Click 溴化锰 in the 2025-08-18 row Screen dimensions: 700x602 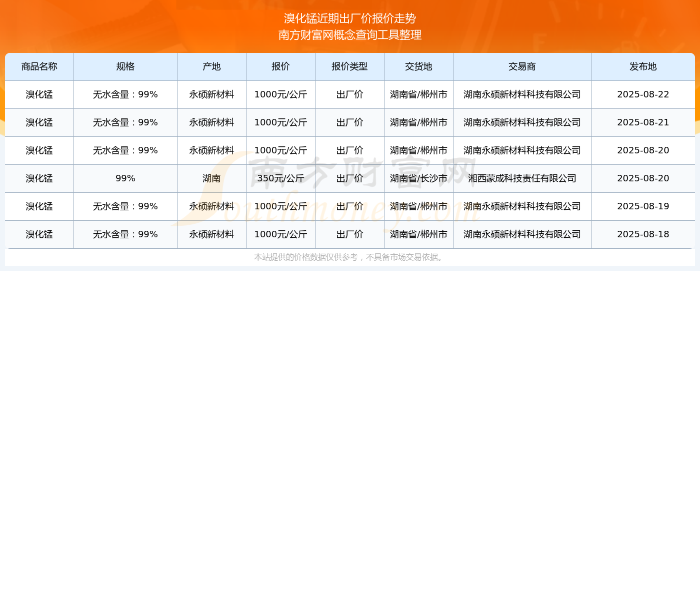pos(39,235)
